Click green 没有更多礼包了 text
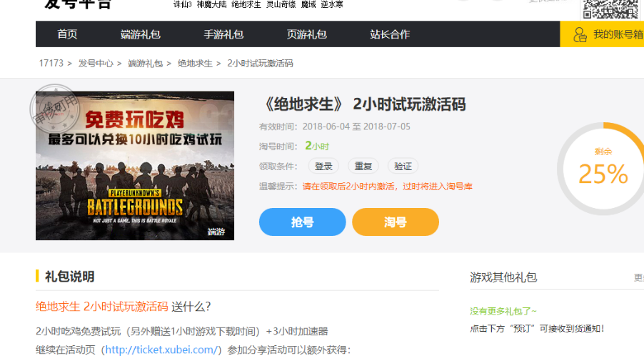644x361 pixels. 503,311
